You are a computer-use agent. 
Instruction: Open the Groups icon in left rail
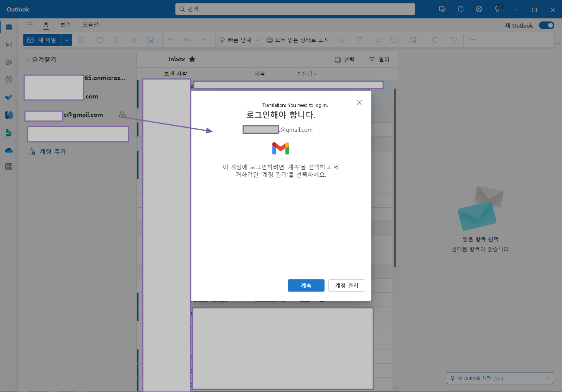[x=9, y=79]
